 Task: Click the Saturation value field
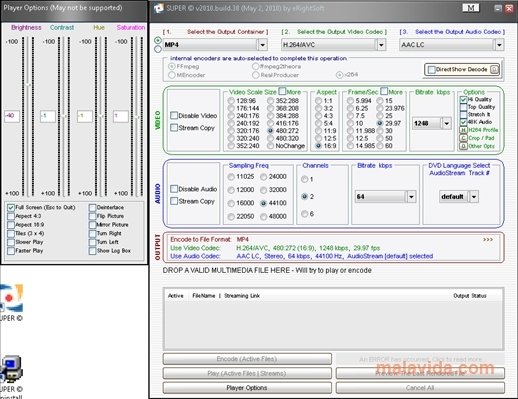(121, 116)
